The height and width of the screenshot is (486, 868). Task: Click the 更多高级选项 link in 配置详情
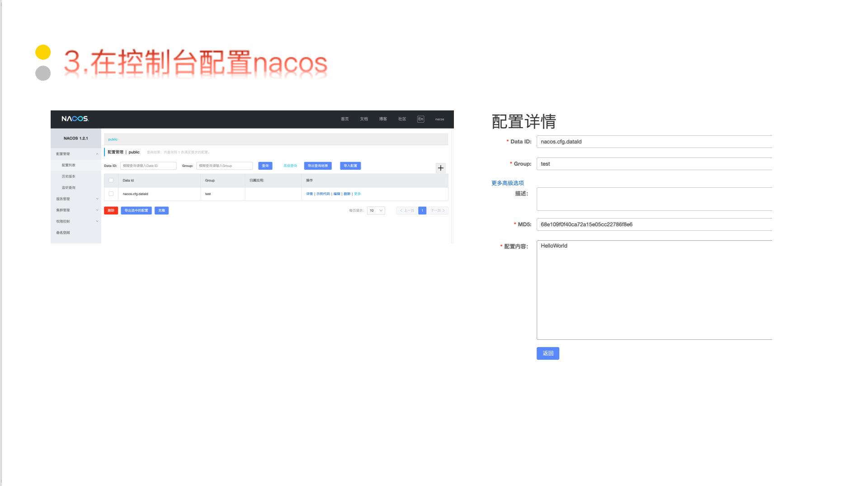(508, 183)
